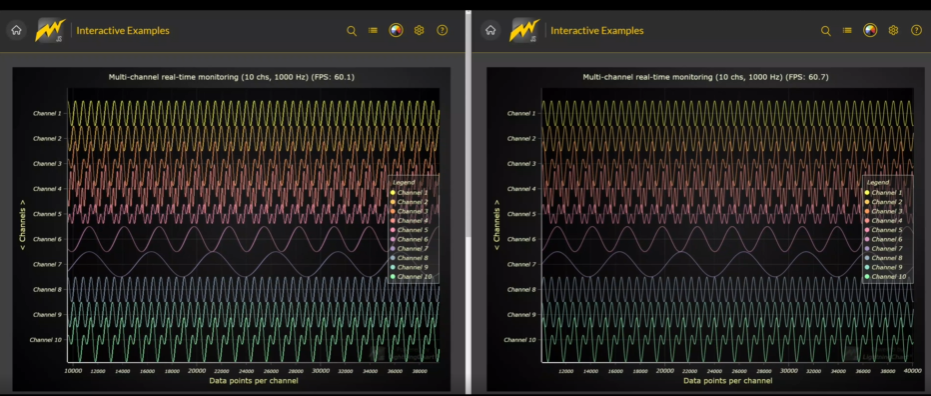Click 'Data points per channel' in right chart
This screenshot has width=931, height=396.
coord(728,381)
